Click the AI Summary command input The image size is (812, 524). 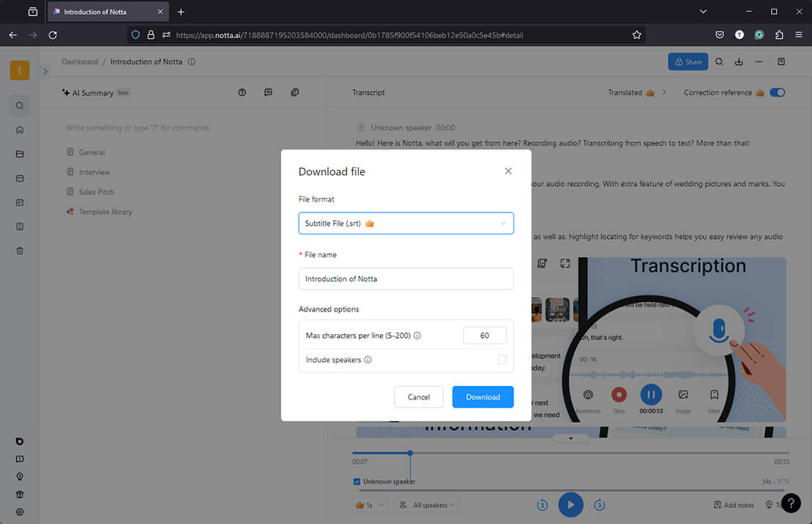tap(137, 128)
